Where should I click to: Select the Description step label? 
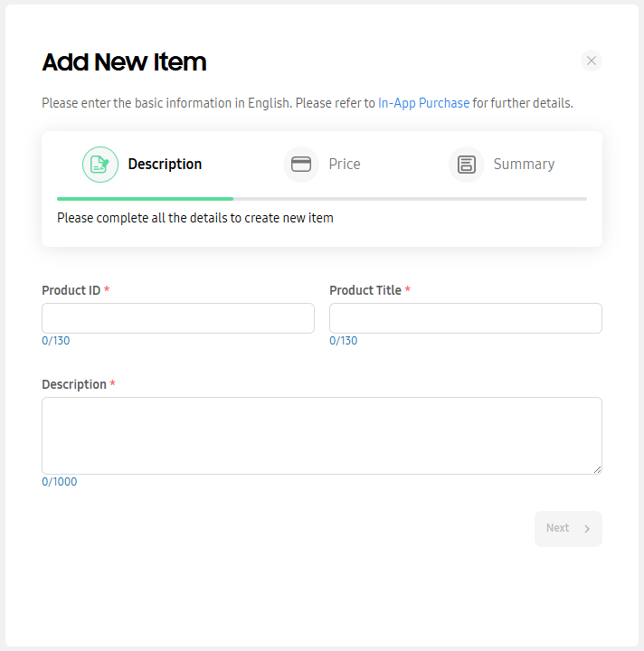[165, 165]
